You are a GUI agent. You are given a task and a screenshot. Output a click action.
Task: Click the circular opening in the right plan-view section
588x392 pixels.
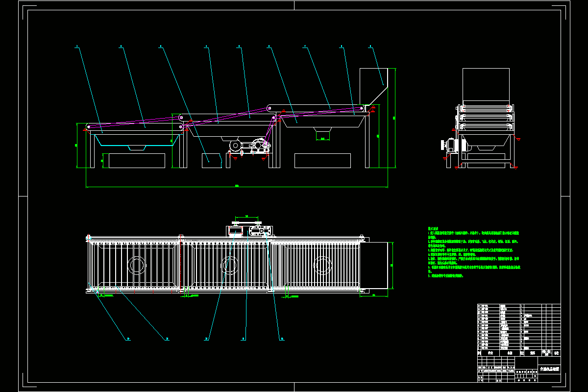click(x=323, y=265)
